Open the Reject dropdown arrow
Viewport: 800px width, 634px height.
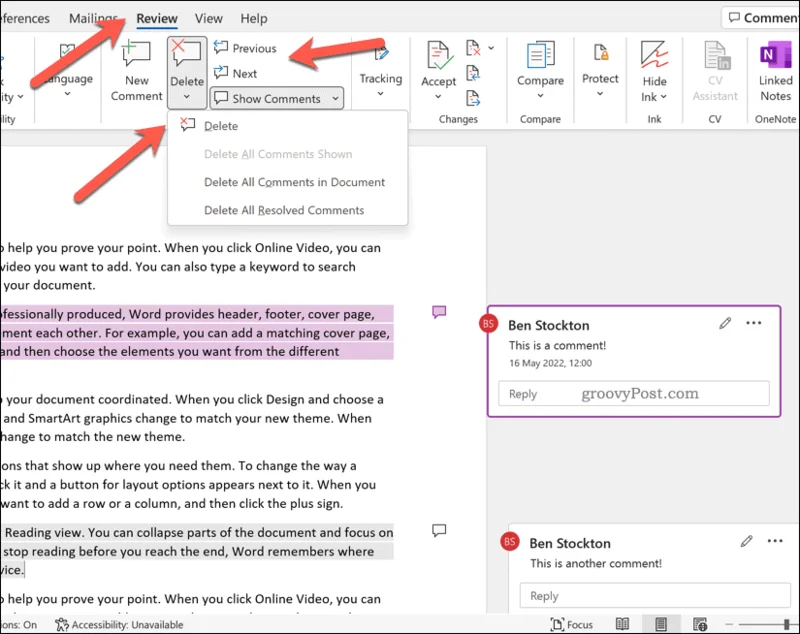[491, 48]
